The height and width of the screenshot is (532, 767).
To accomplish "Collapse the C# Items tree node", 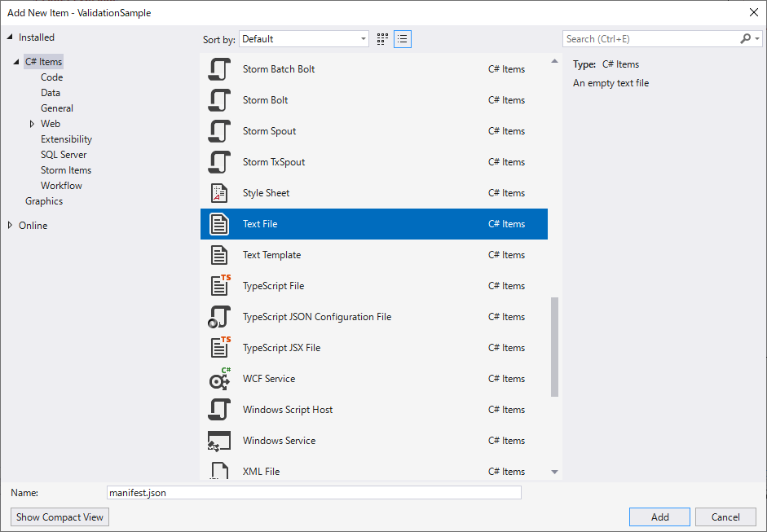I will [16, 62].
